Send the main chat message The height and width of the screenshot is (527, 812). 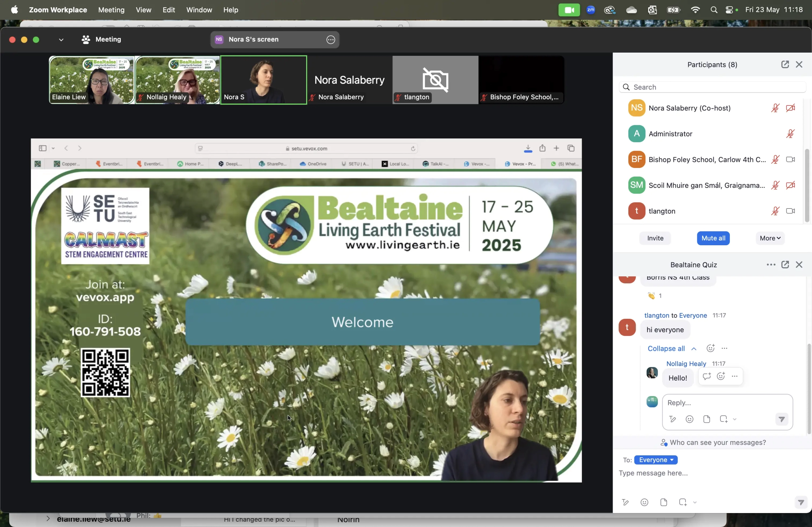[801, 502]
